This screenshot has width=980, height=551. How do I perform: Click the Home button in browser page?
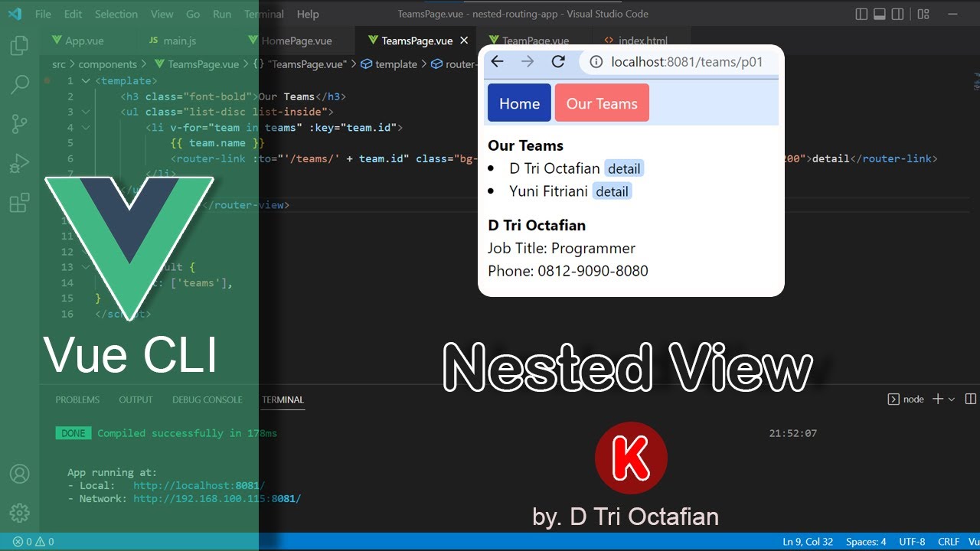(x=519, y=103)
